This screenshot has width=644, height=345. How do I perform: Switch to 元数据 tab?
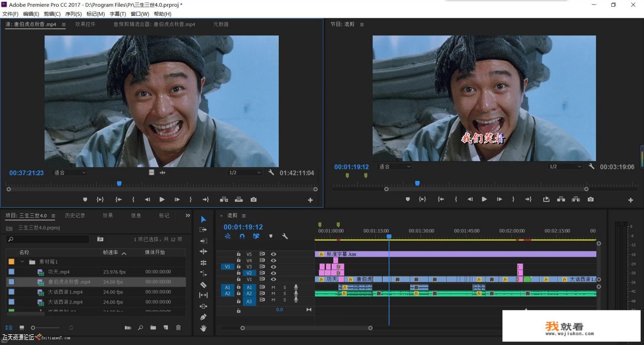(221, 24)
